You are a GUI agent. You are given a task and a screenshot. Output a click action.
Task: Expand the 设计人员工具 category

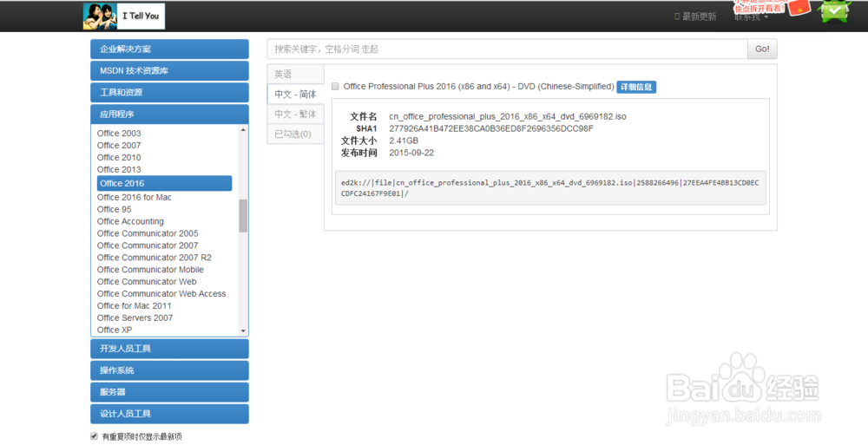(169, 414)
